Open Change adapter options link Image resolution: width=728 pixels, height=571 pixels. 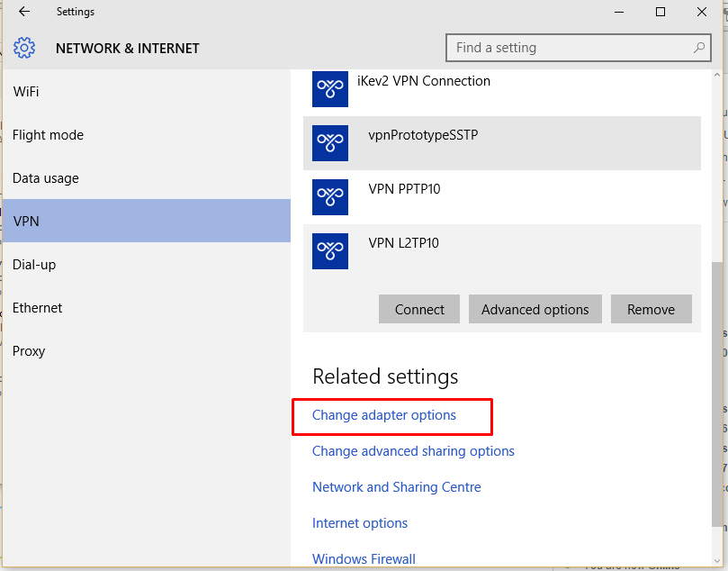[384, 415]
